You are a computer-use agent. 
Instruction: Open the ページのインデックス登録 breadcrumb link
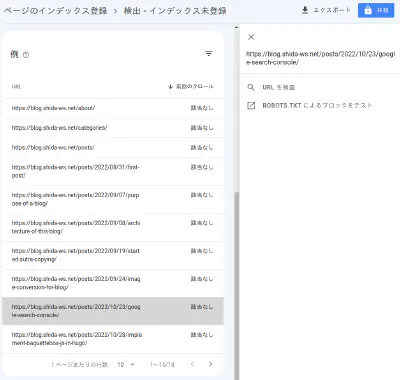(55, 11)
